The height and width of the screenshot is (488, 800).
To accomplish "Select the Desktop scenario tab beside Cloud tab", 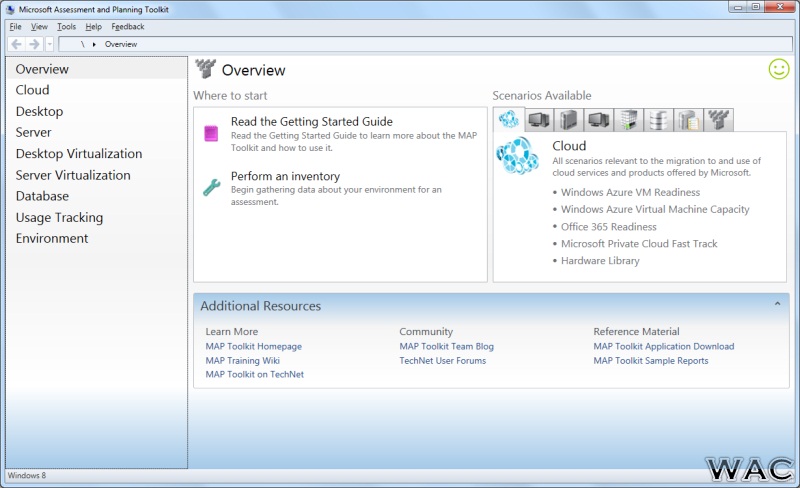I will (539, 120).
